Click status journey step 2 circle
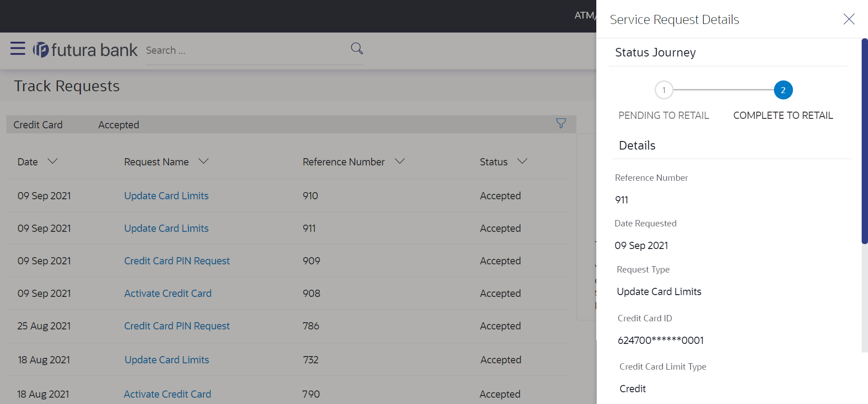This screenshot has width=868, height=404. pos(783,90)
